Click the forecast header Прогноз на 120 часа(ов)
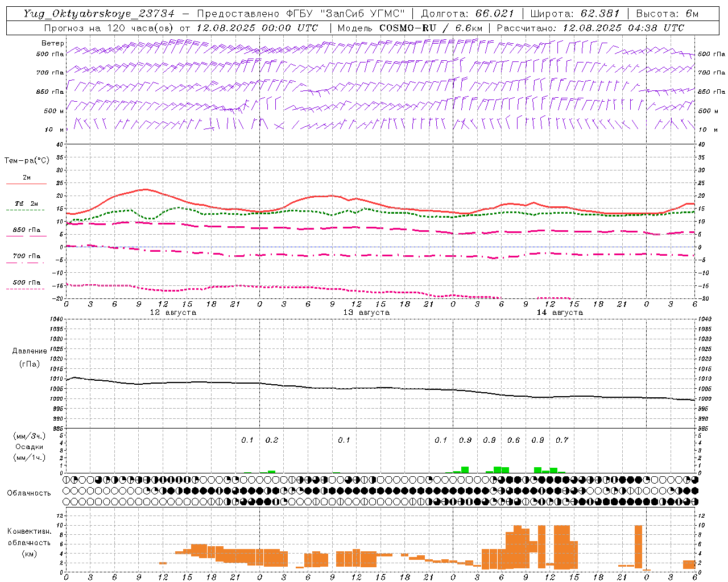Screen dimensions: 728x582 109,28
